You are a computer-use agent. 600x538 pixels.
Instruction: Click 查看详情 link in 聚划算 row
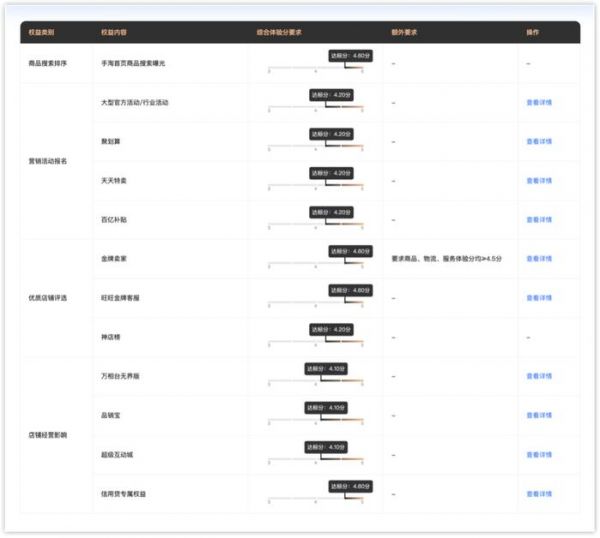(539, 141)
